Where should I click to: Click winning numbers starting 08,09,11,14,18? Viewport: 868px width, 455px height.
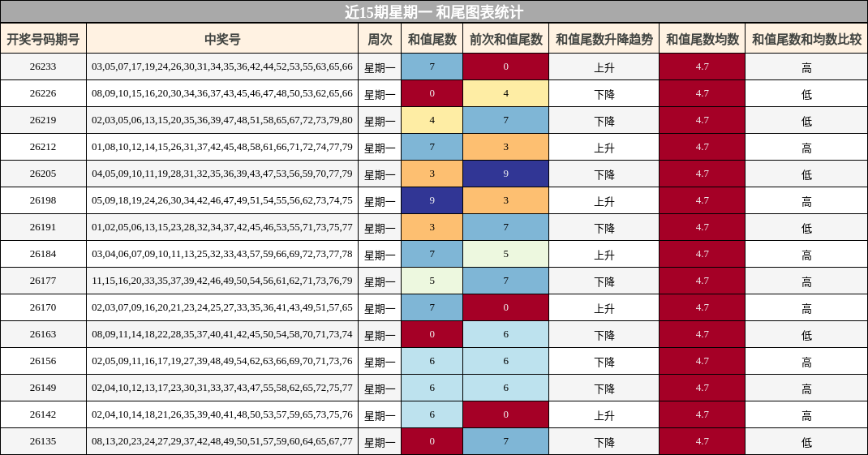[x=222, y=334]
